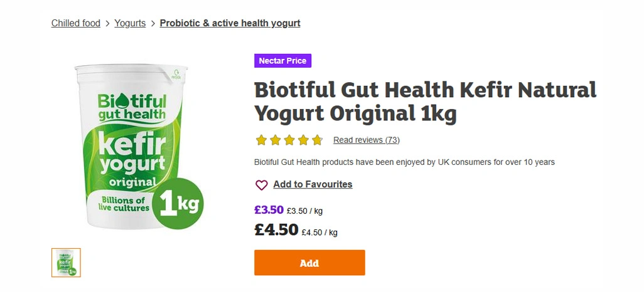Select the small product thumbnail image
Screen dimensions: 644x292
click(x=66, y=263)
